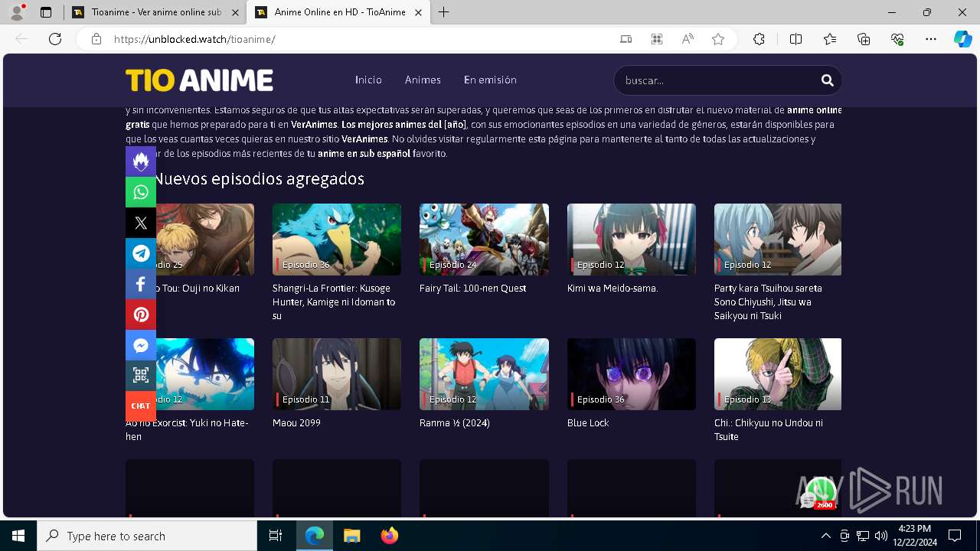The height and width of the screenshot is (551, 980).
Task: View site information lock icon
Action: click(x=96, y=39)
